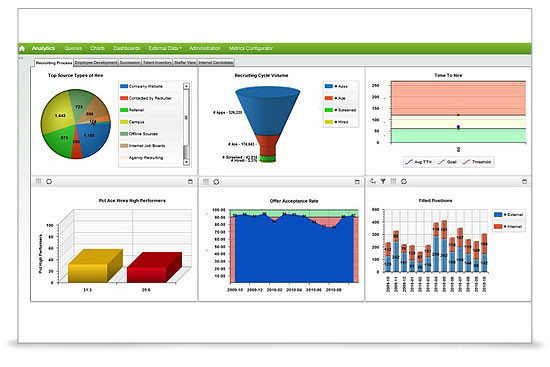The image size is (550, 367).
Task: Click the red # Acc funnel legend swatch
Action: [x=329, y=98]
